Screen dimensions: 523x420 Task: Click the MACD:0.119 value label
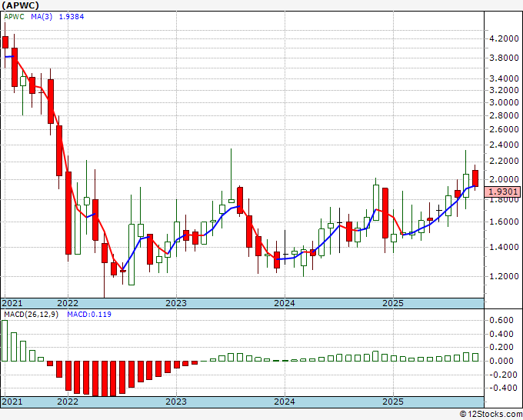86,315
